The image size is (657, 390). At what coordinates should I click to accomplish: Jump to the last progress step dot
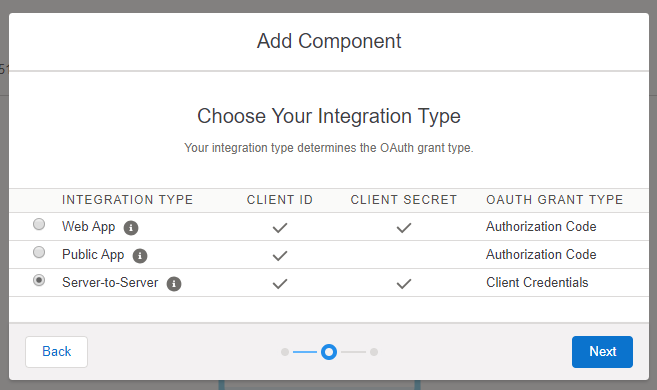(374, 352)
